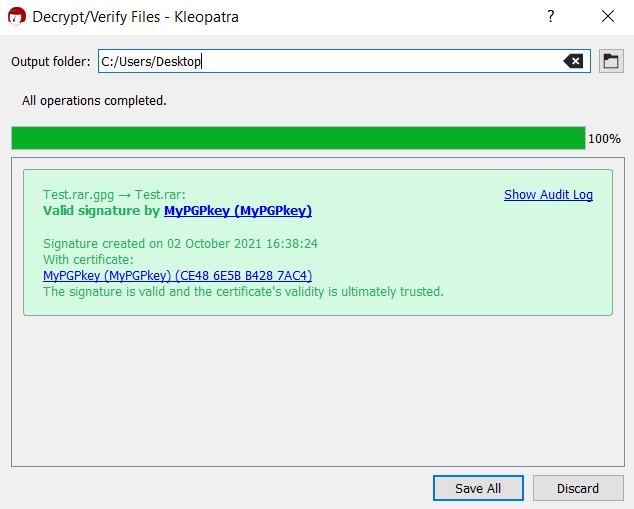Viewport: 634px width, 509px height.
Task: Click the 'ultimately trusted' validity message
Action: (x=243, y=291)
